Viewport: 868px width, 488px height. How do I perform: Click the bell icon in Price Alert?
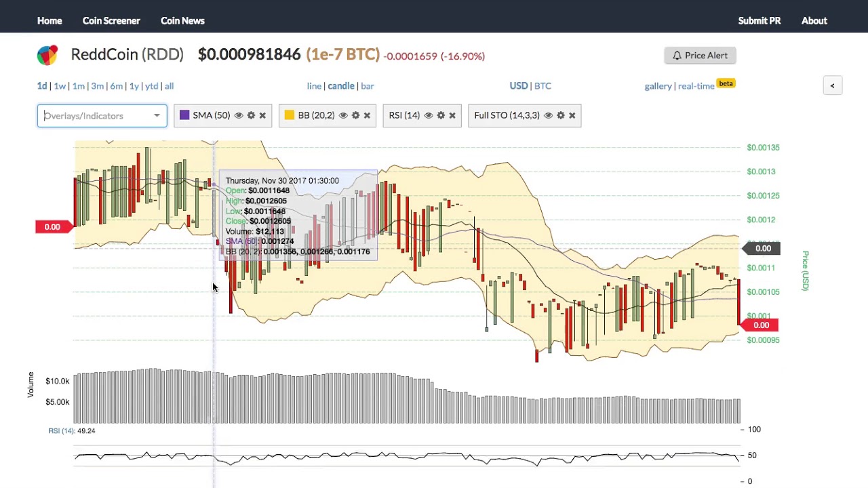[677, 56]
